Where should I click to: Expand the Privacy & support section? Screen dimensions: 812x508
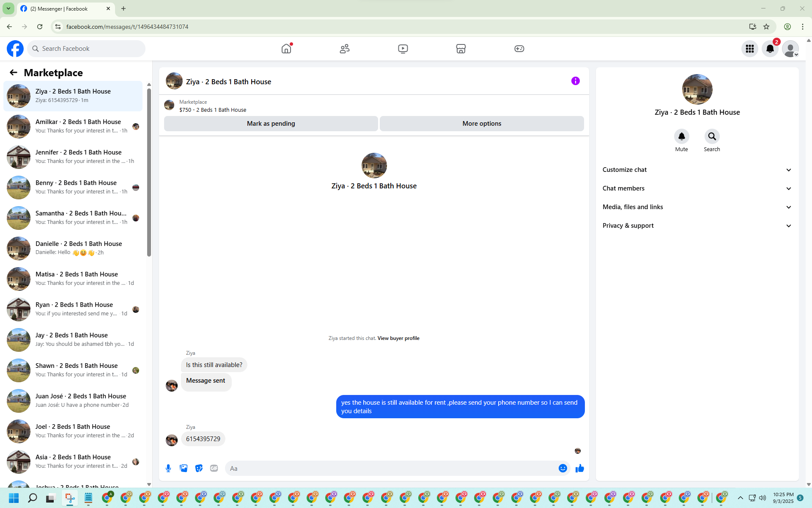697,226
